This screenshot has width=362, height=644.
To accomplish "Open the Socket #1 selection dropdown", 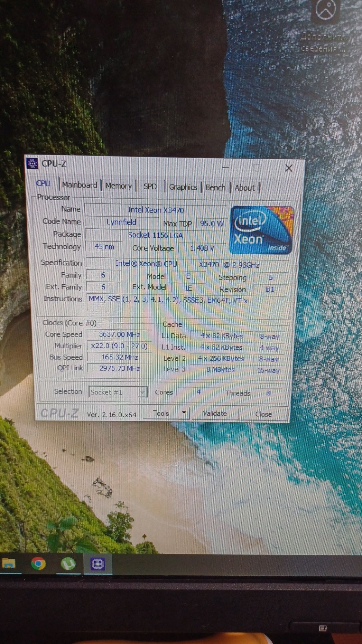I will coord(118,392).
